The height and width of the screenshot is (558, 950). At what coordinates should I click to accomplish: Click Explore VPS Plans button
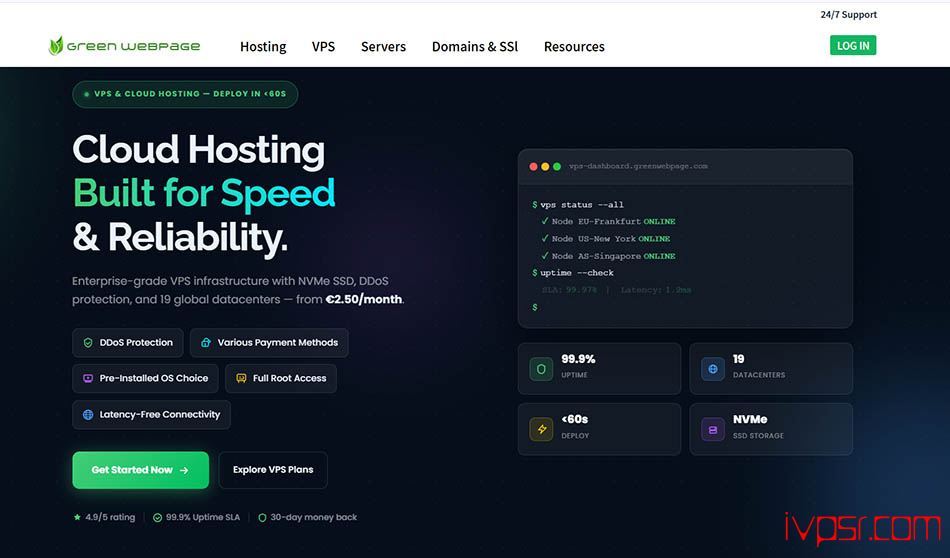point(273,470)
